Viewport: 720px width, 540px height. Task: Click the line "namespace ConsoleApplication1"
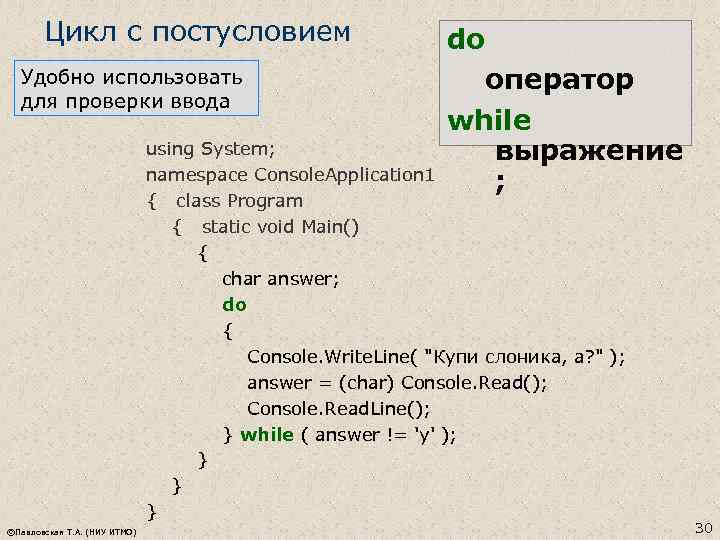tap(290, 175)
